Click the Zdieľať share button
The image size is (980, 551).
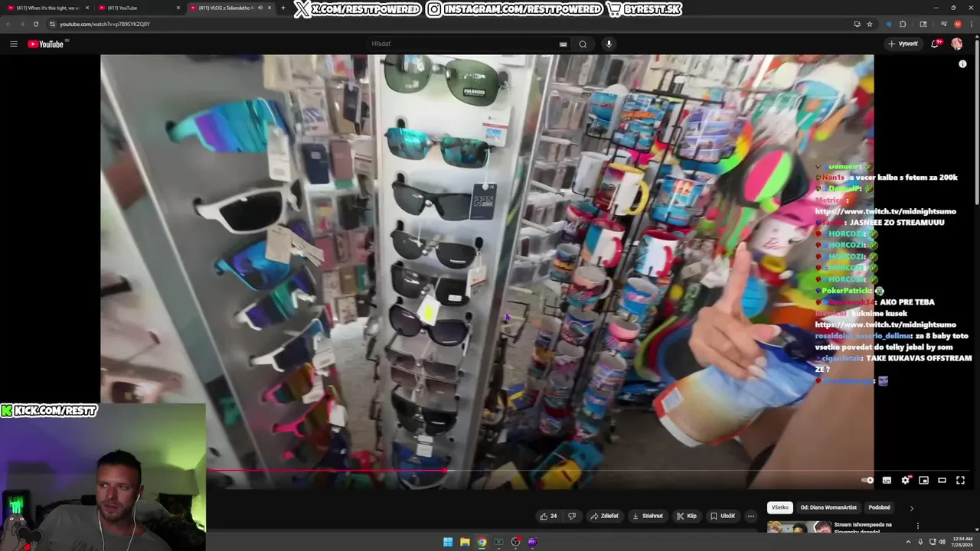pyautogui.click(x=604, y=516)
